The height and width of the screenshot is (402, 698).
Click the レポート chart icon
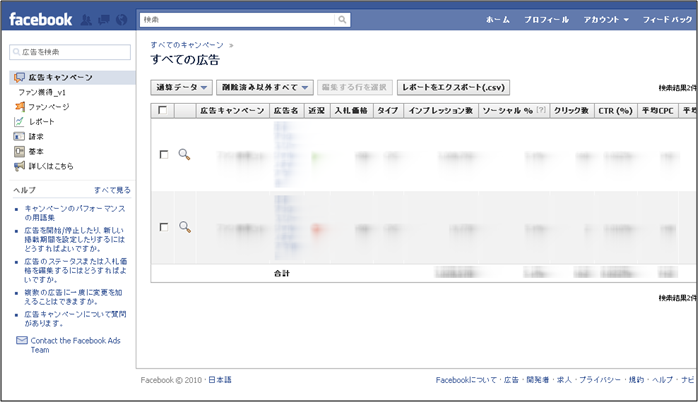tap(19, 122)
